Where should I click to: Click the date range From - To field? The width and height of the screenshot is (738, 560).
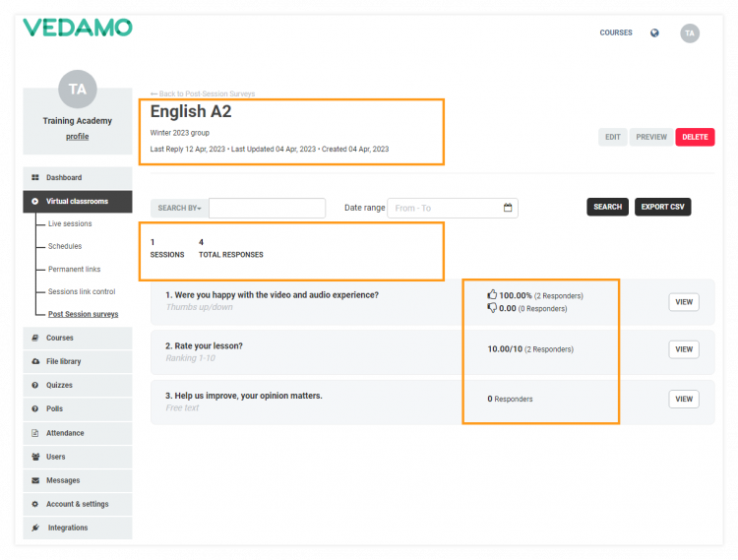(443, 208)
